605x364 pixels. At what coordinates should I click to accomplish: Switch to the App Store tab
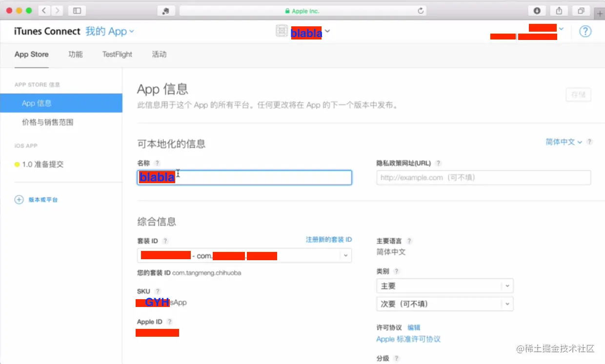(x=31, y=55)
